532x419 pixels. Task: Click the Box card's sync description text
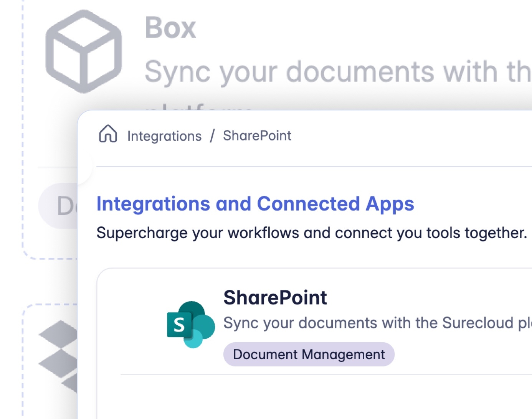(x=337, y=72)
